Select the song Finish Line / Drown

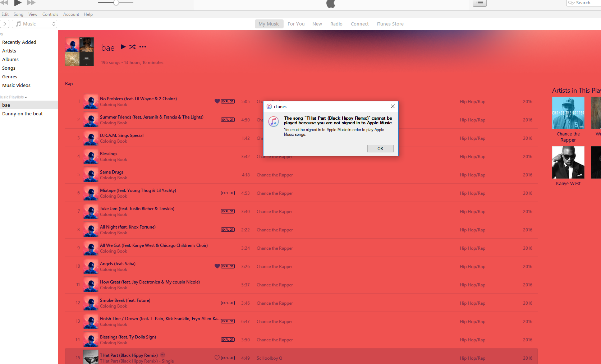click(301, 321)
